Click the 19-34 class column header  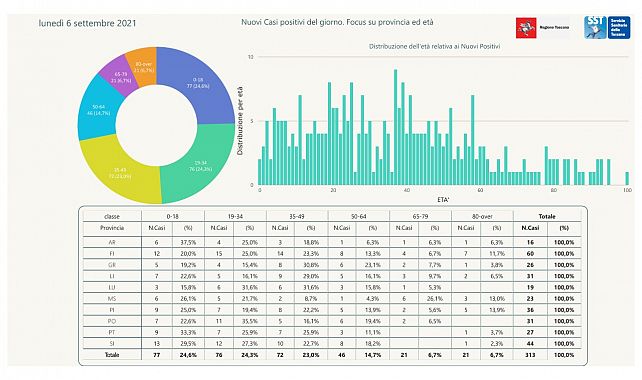pos(235,216)
